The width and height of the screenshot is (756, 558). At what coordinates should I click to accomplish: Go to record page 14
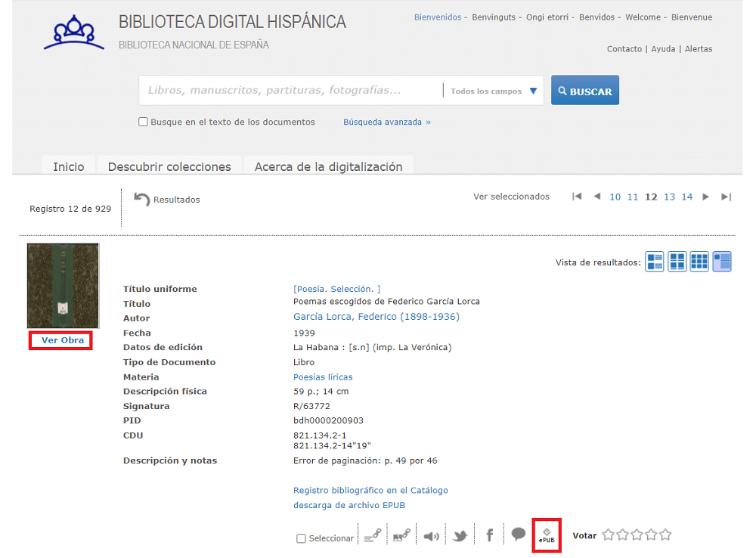687,197
